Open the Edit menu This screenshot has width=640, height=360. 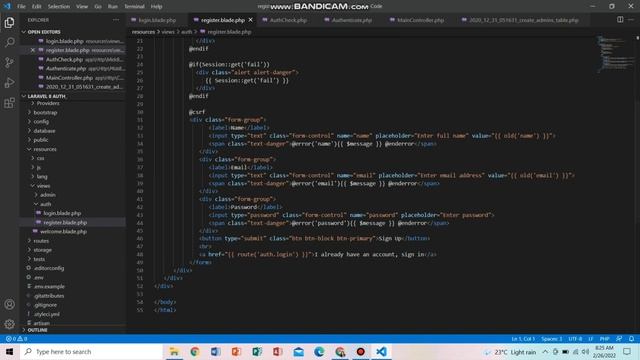[x=37, y=7]
